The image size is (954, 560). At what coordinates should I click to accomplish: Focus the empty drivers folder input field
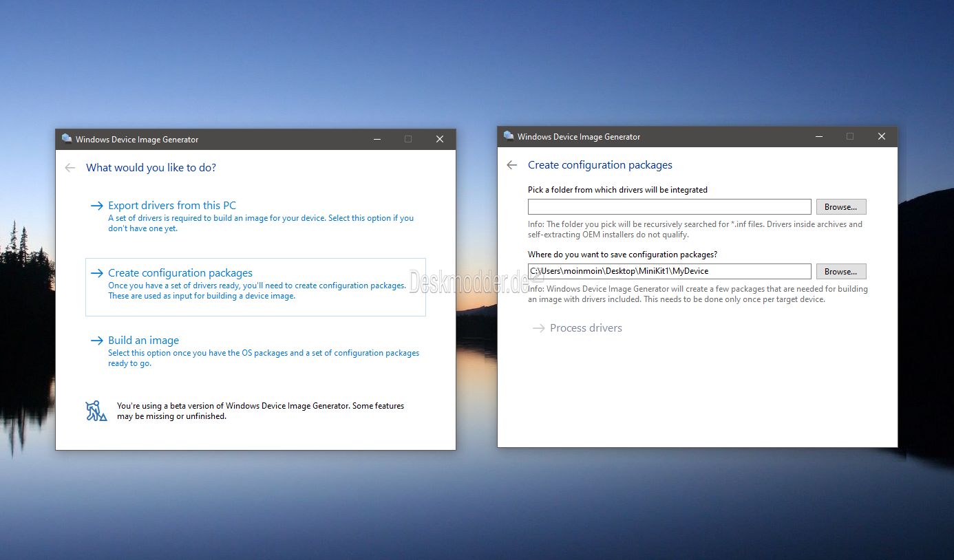click(x=670, y=206)
